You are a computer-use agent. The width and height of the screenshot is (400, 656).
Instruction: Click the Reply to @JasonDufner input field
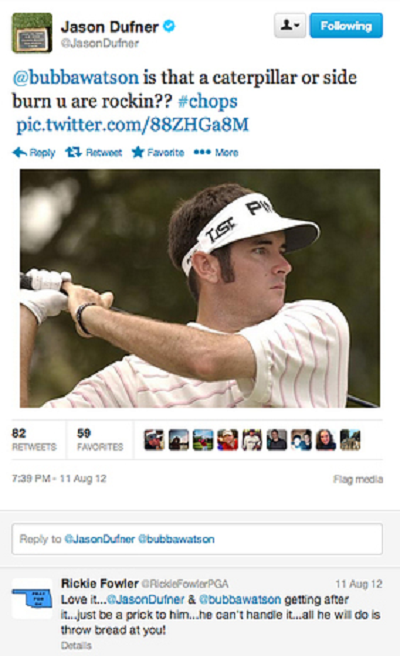[197, 539]
